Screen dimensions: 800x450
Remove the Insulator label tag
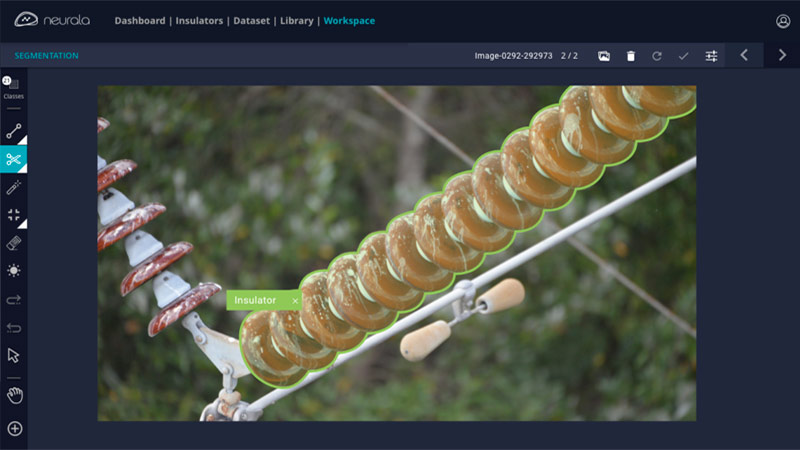[295, 300]
